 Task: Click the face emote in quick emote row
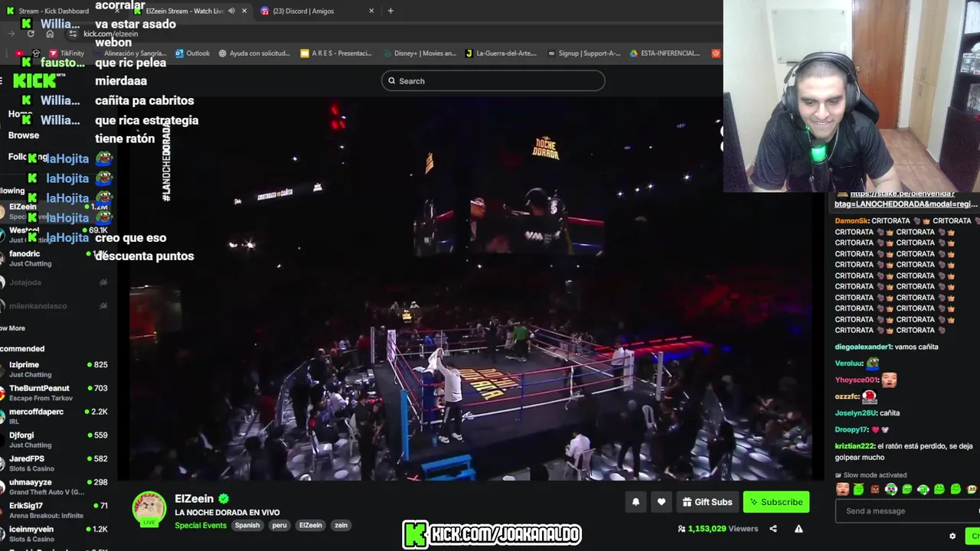(842, 489)
